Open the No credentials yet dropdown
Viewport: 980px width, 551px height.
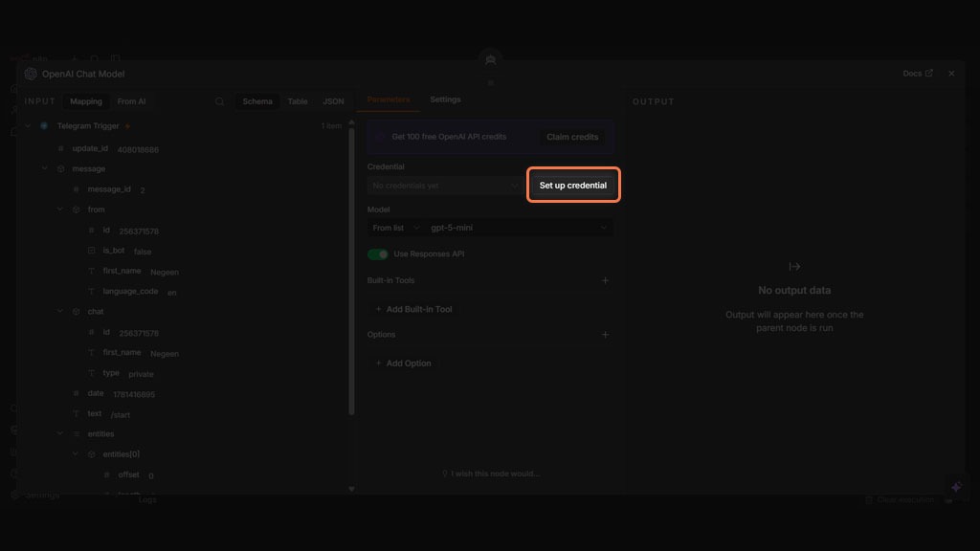(x=444, y=186)
